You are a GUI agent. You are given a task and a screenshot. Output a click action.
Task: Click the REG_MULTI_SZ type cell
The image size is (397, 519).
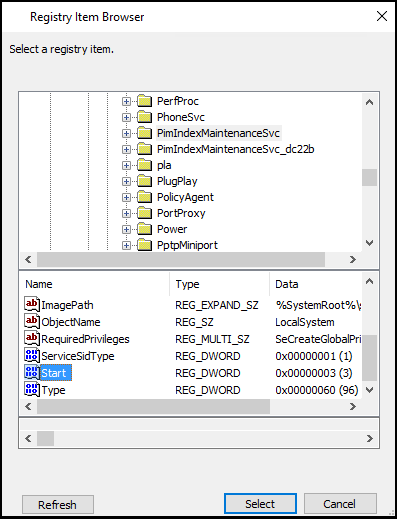click(x=212, y=339)
